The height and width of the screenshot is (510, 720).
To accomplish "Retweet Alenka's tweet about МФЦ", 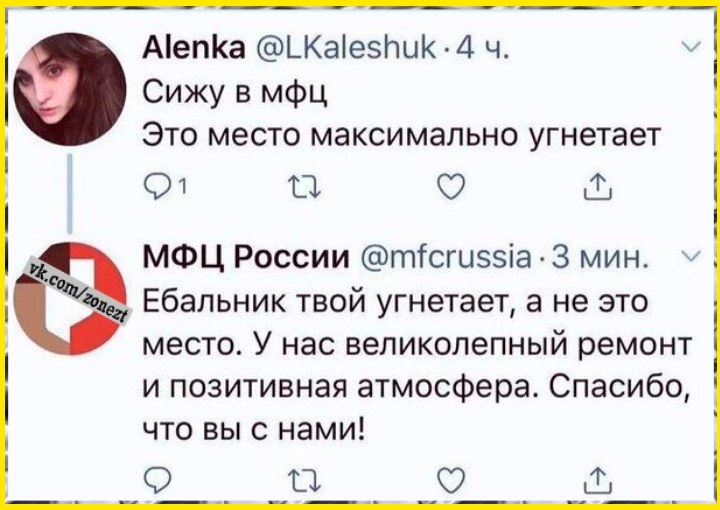I will pos(298,186).
